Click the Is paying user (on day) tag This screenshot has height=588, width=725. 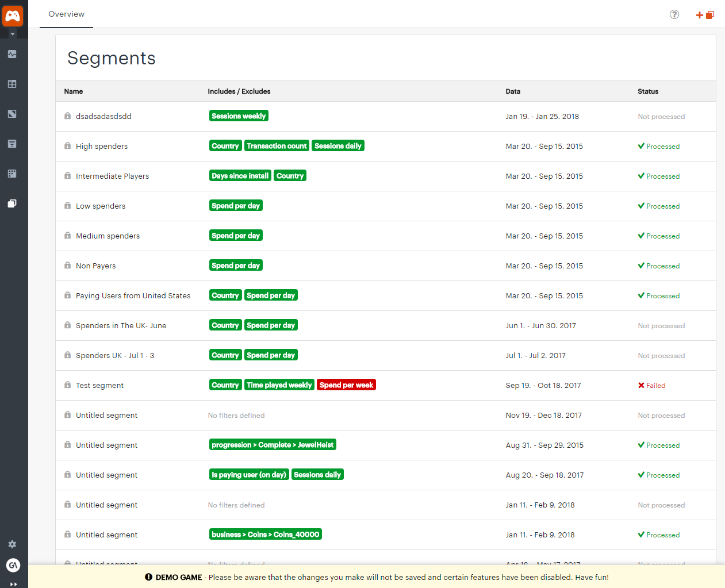[249, 475]
